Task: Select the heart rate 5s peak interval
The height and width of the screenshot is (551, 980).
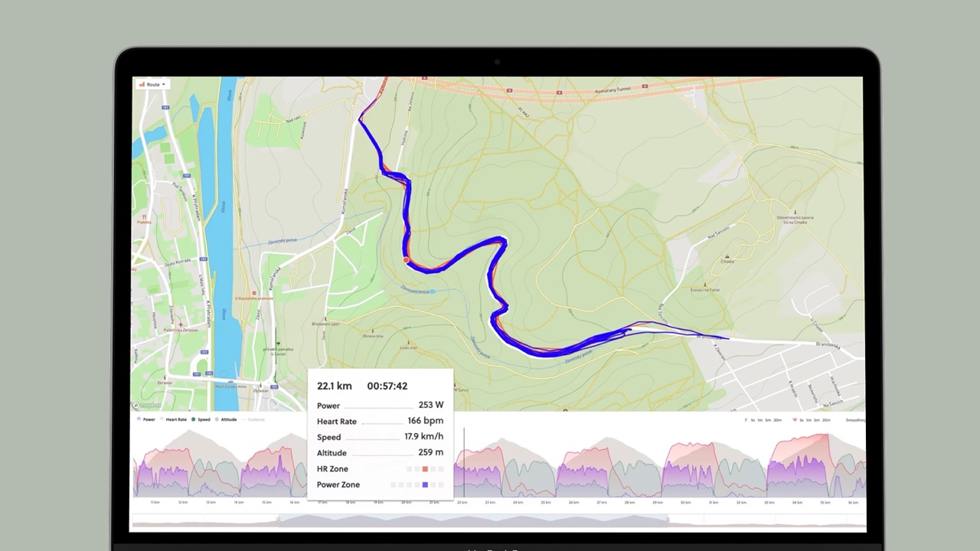Action: click(802, 420)
